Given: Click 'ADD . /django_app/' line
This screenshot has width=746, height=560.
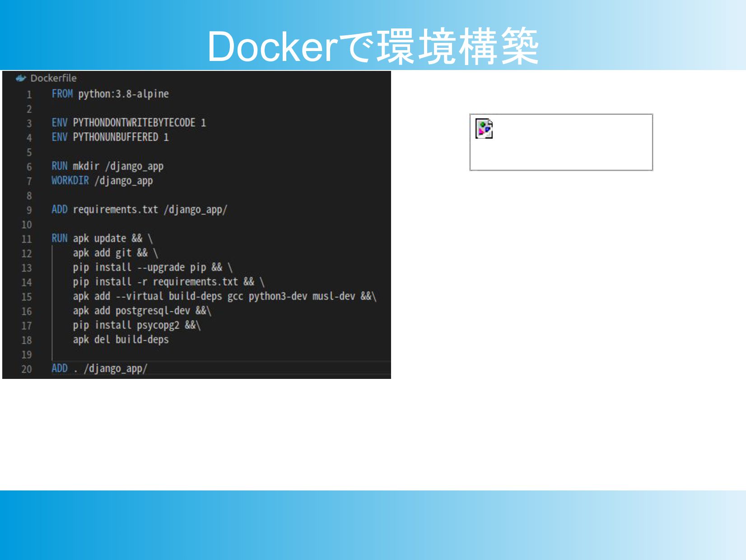Looking at the screenshot, I should (99, 369).
